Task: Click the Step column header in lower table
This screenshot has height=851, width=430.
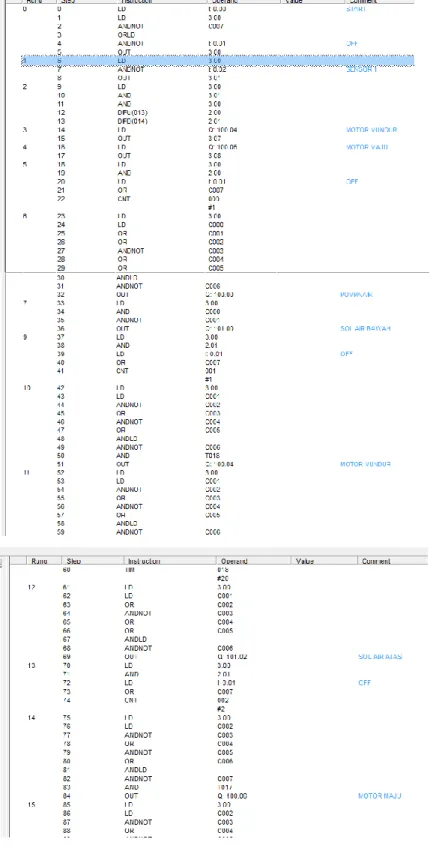Action: (73, 561)
